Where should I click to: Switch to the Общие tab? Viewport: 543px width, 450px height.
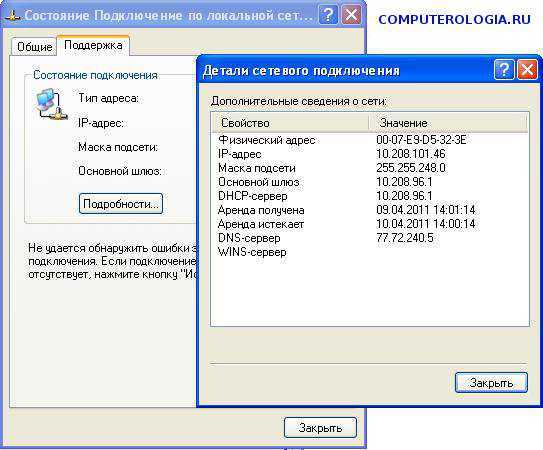pos(34,46)
